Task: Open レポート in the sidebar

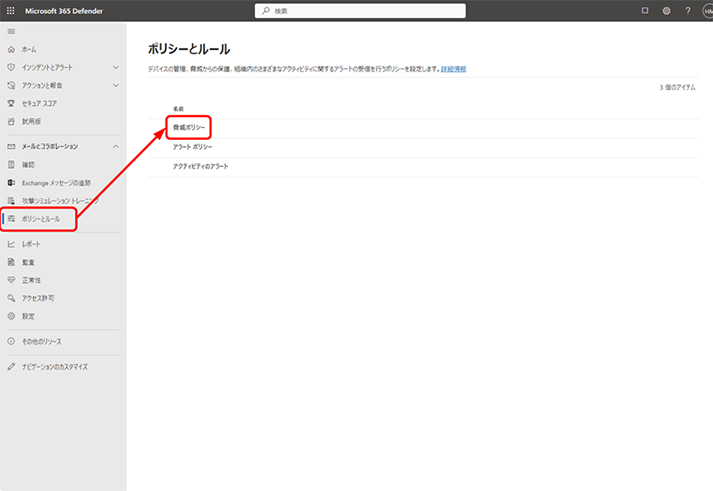Action: [x=31, y=244]
